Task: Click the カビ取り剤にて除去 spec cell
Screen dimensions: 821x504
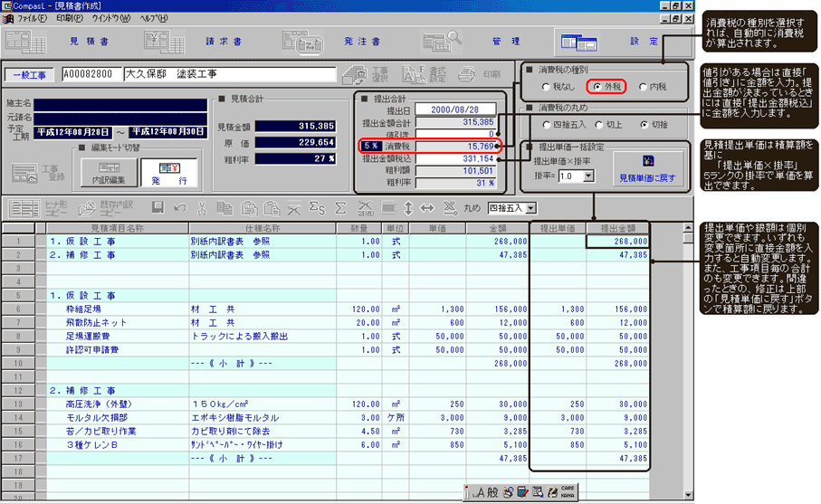Action: (x=263, y=432)
